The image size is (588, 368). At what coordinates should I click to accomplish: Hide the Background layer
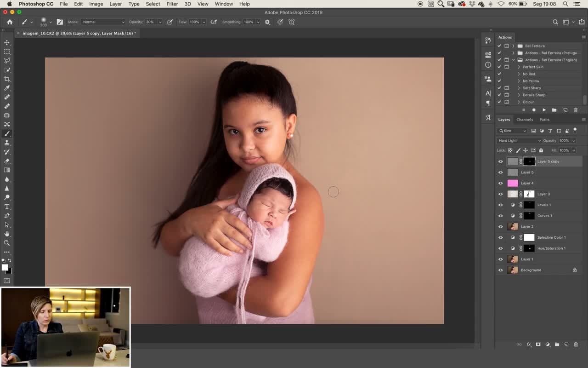(x=501, y=270)
